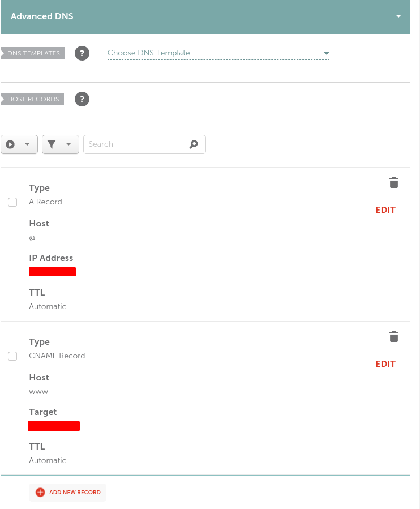
Task: Select the A Record checkbox
Action: pyautogui.click(x=12, y=202)
